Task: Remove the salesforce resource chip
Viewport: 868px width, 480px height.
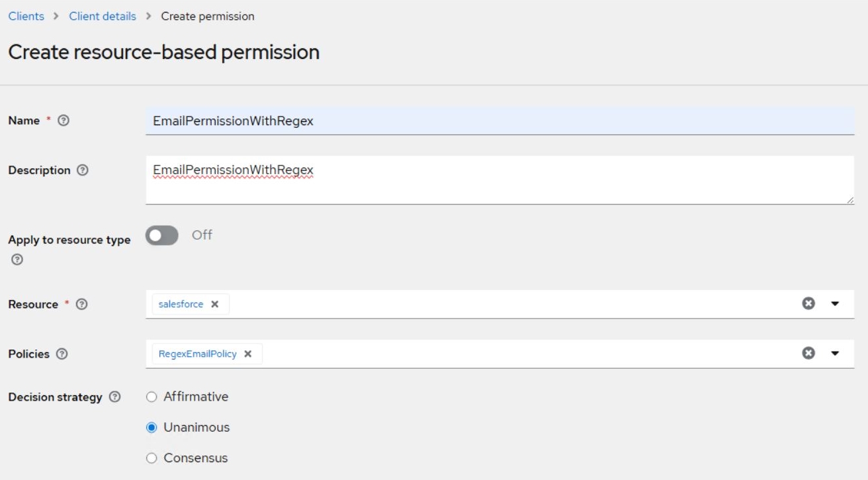Action: [214, 305]
